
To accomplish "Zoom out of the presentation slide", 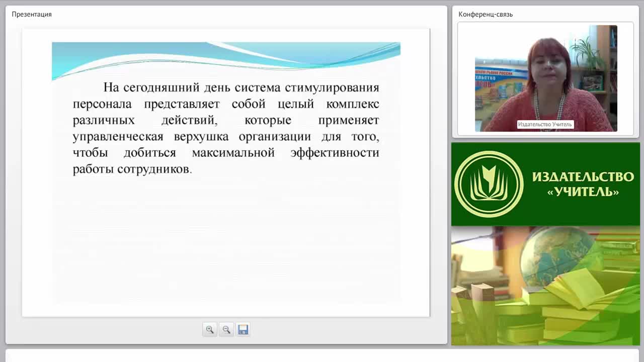I will (x=226, y=329).
